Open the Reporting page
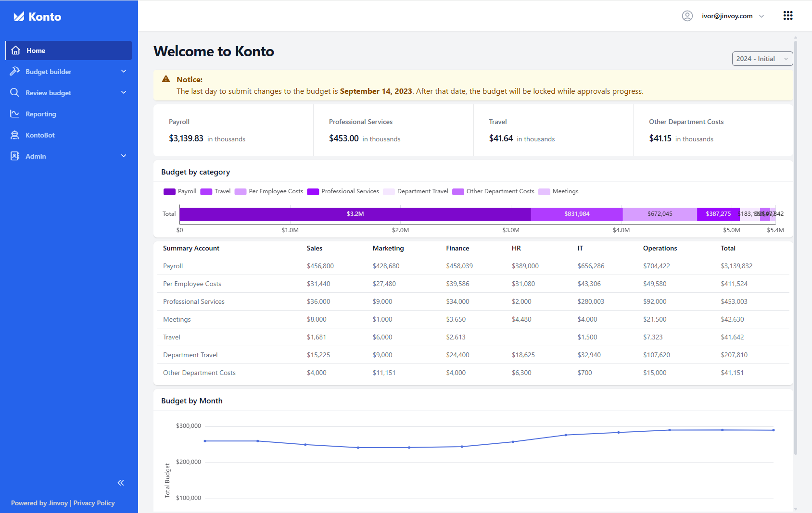The image size is (812, 513). [x=69, y=114]
